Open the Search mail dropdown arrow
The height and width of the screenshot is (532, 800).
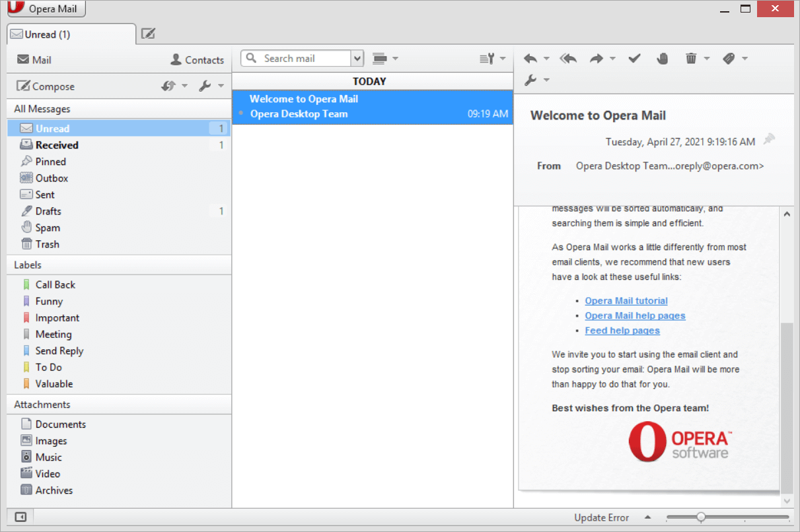click(357, 59)
